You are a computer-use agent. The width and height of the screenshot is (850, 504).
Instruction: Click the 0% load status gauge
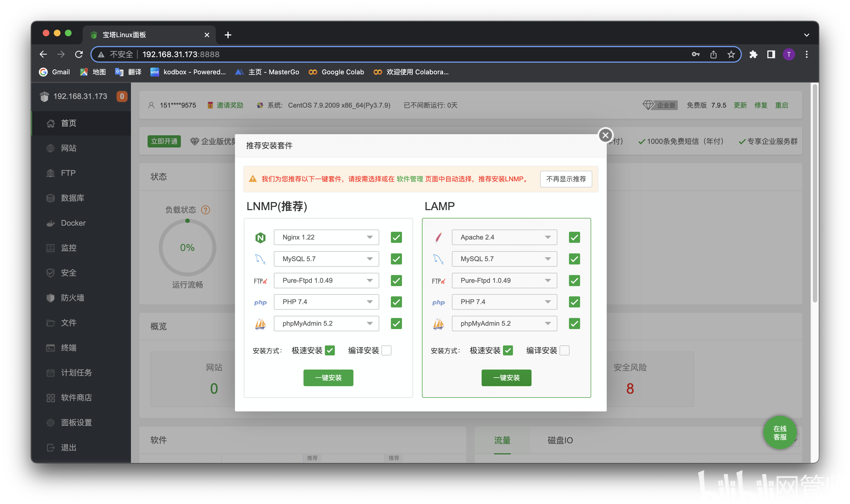pos(187,248)
